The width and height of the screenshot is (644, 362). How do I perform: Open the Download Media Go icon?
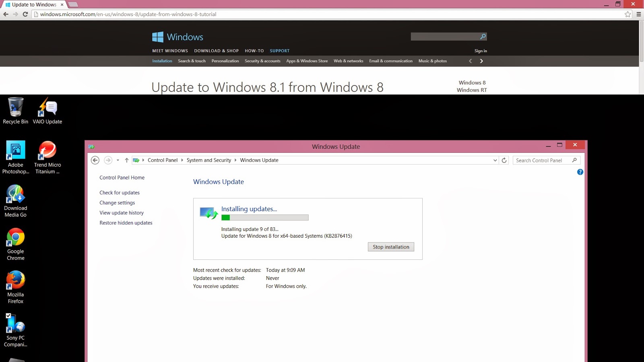[15, 201]
